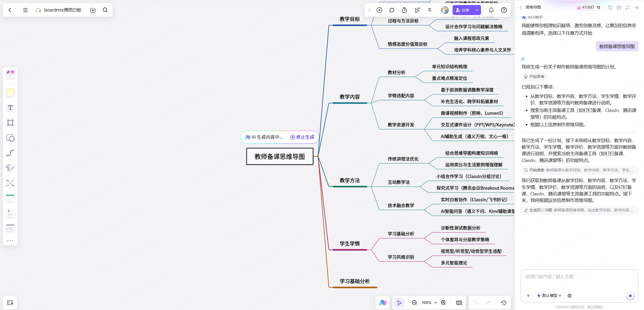Select the sticky note tool
The image size is (644, 310).
(10, 93)
